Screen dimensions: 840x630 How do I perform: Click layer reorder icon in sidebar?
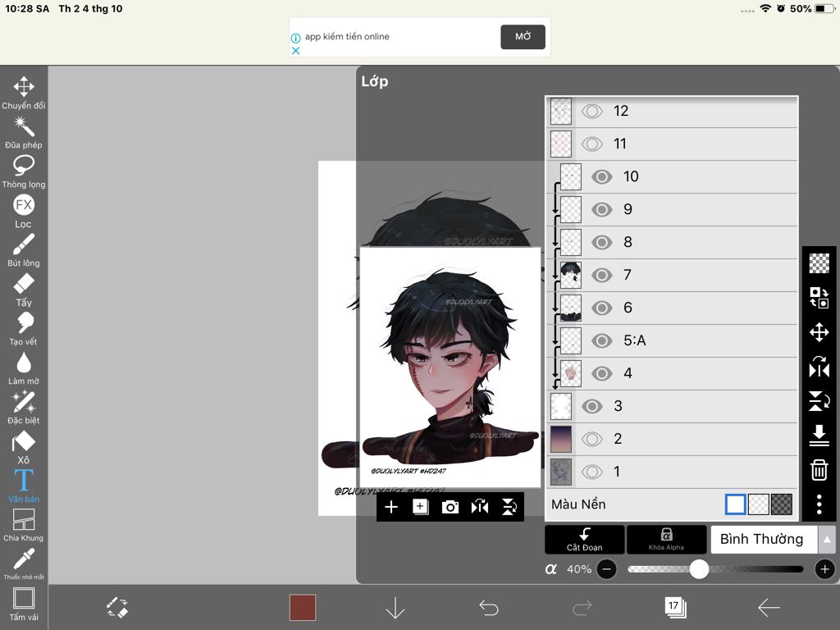[819, 297]
